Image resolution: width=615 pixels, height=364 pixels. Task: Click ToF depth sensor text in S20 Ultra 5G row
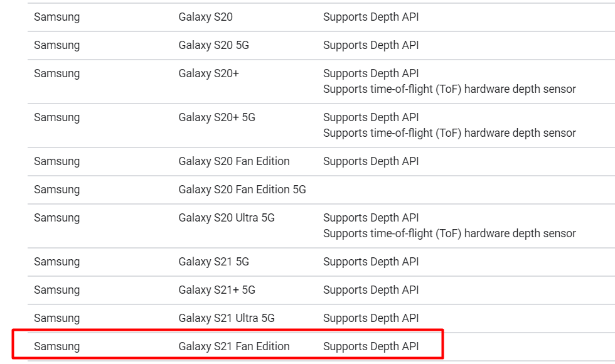[x=449, y=233]
